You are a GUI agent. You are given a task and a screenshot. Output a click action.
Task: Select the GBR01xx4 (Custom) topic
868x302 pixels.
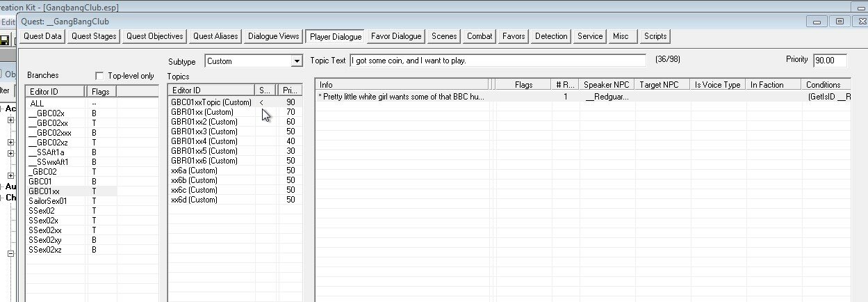[235, 141]
